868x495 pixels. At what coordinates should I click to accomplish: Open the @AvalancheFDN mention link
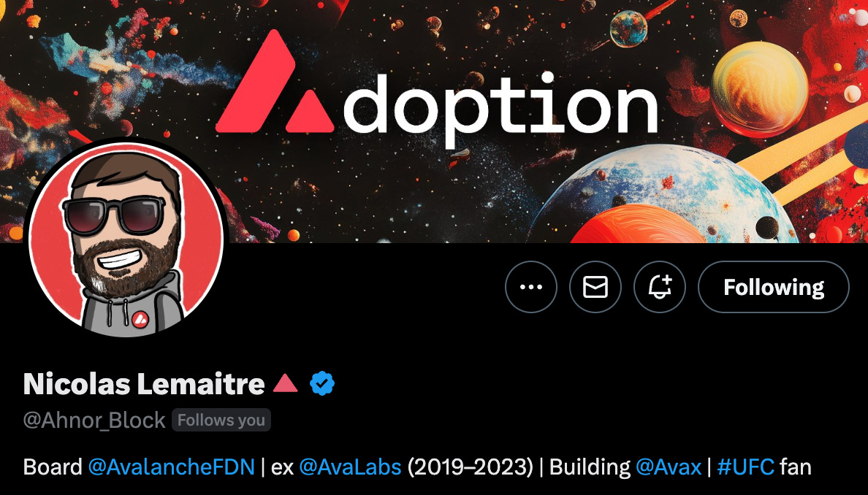pos(172,467)
